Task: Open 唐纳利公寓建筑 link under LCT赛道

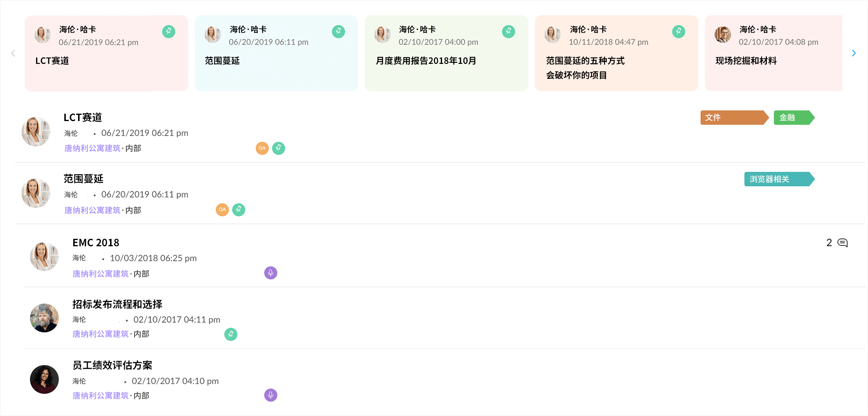Action: pos(92,149)
